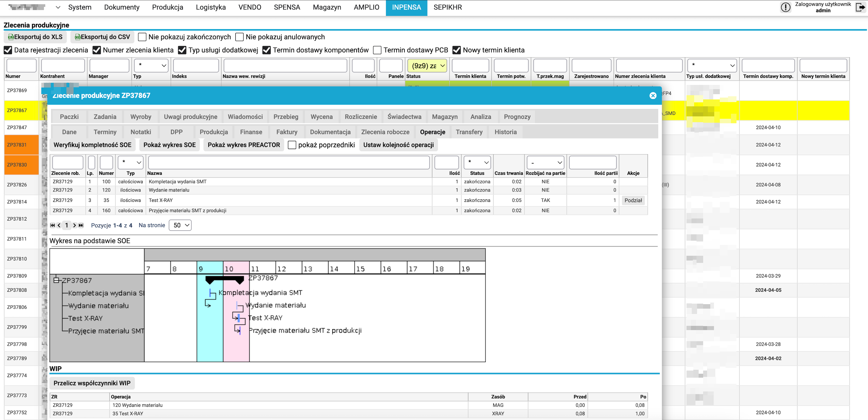Enable Nie pokazuj anulowanych checkbox

[239, 37]
